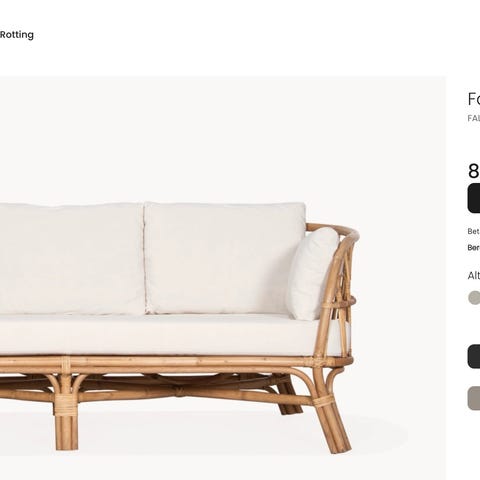
Task: Click the right back cushion of the sofa
Action: click(x=225, y=258)
